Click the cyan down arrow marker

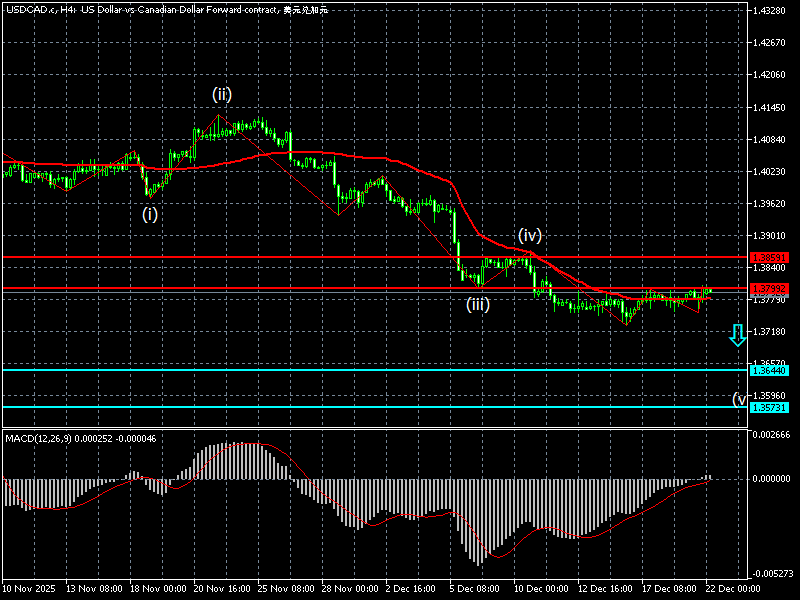click(737, 335)
